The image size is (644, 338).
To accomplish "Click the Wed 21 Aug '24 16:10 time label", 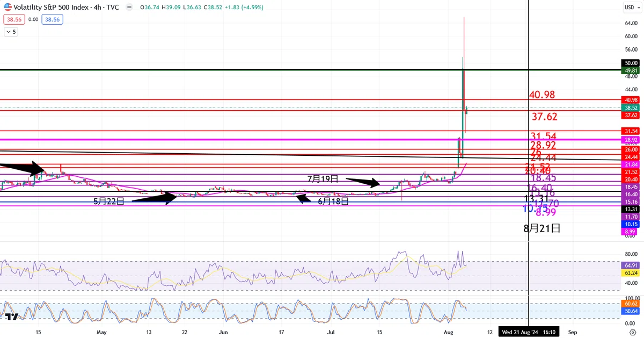I will click(529, 332).
